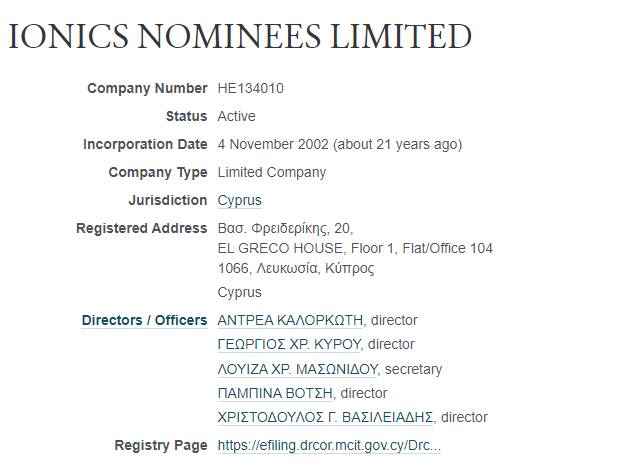Screen dimensions: 638x469
Task: Click the incorporation date 4 November 2002
Action: [x=273, y=144]
